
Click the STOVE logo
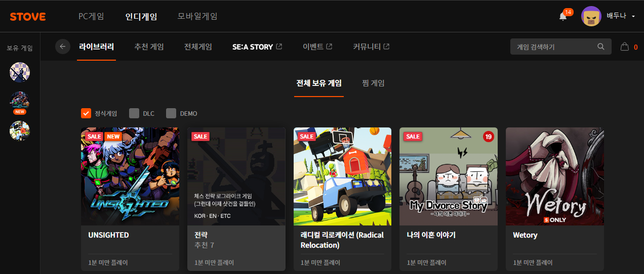click(x=28, y=17)
